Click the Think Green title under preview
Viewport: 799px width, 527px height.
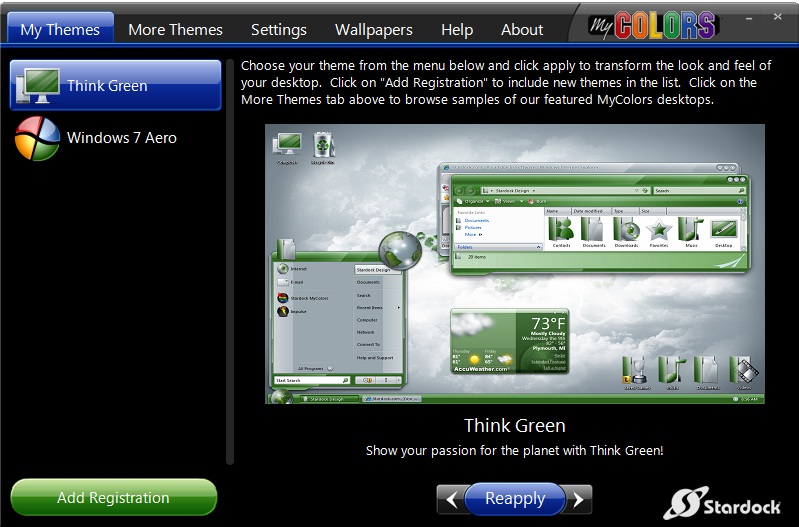[515, 426]
